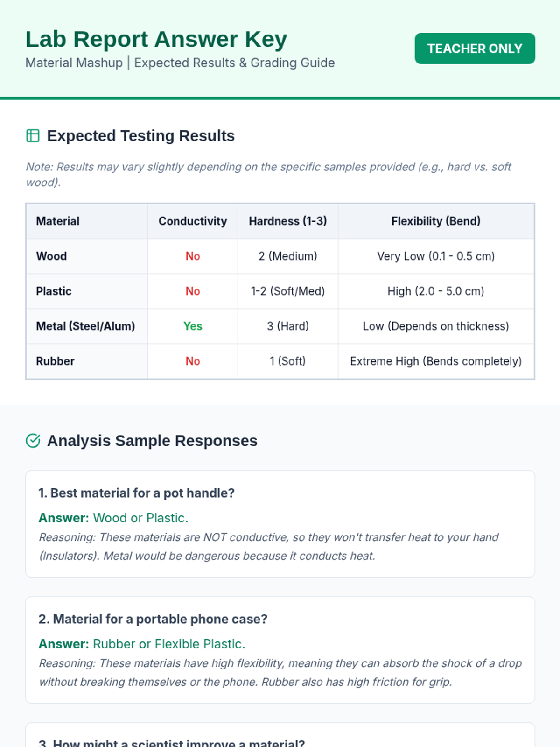The height and width of the screenshot is (747, 560).
Task: Click the Material column header
Action: tap(58, 221)
